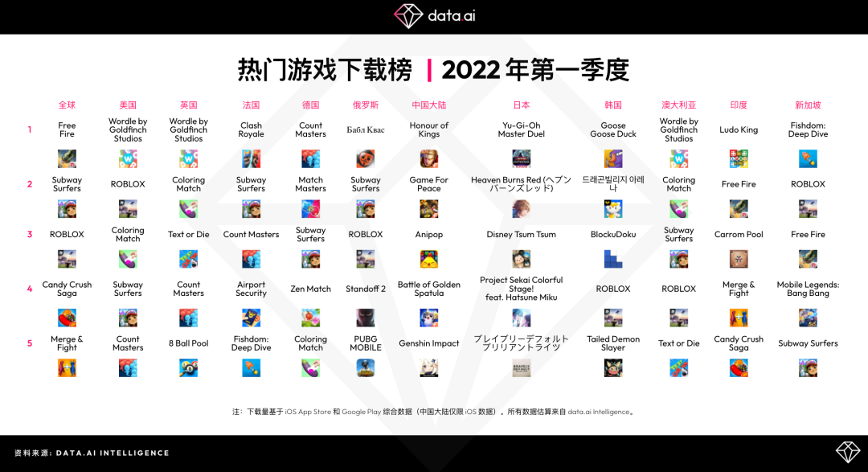The height and width of the screenshot is (472, 868).
Task: Select the 澳大利亚 column header
Action: coord(678,105)
